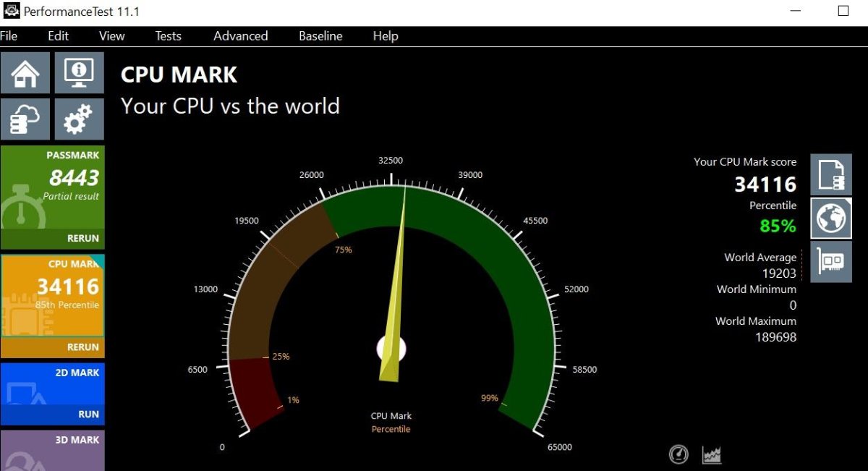
Task: Switch to the distribution chart view icon
Action: point(712,454)
